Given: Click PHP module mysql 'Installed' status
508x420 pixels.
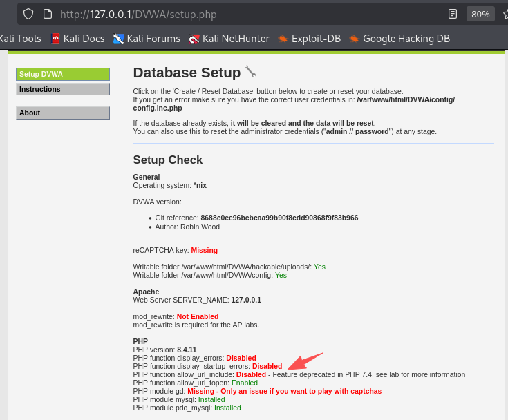Looking at the screenshot, I should tap(211, 399).
